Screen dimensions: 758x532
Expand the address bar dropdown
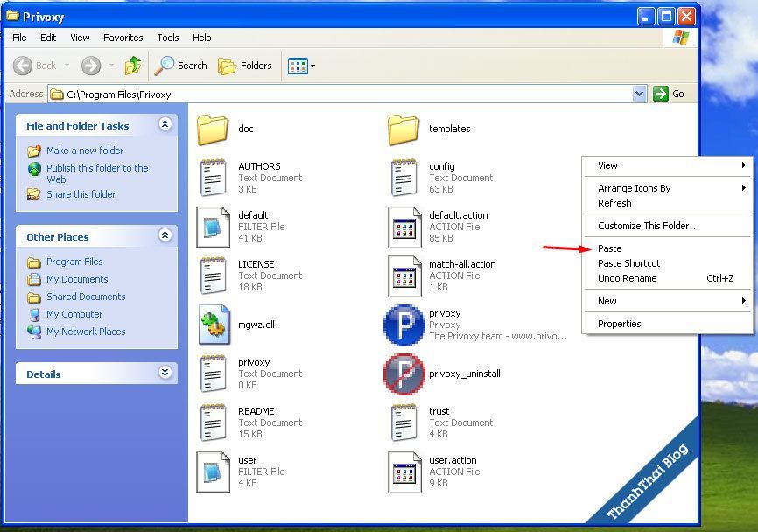639,94
